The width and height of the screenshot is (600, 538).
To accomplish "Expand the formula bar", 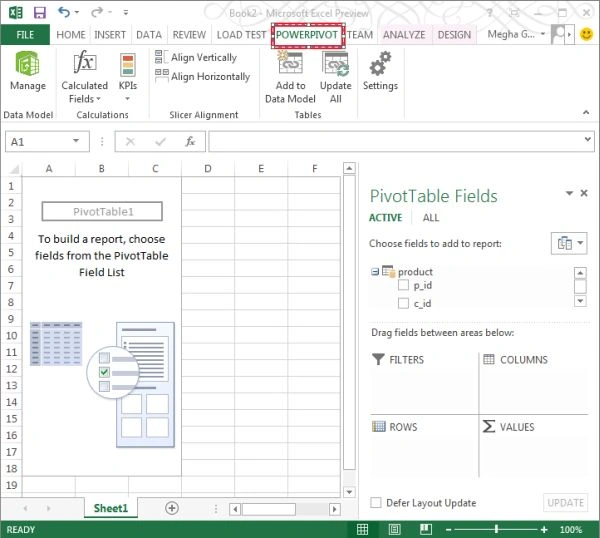I will [x=587, y=139].
